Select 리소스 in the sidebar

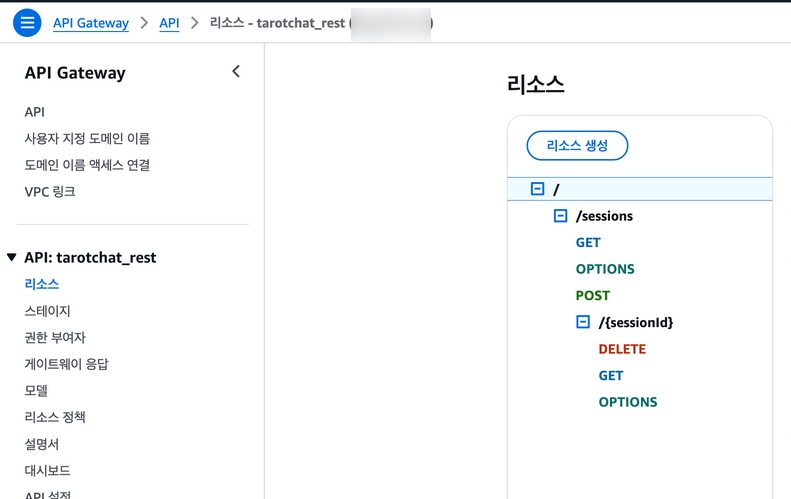42,284
